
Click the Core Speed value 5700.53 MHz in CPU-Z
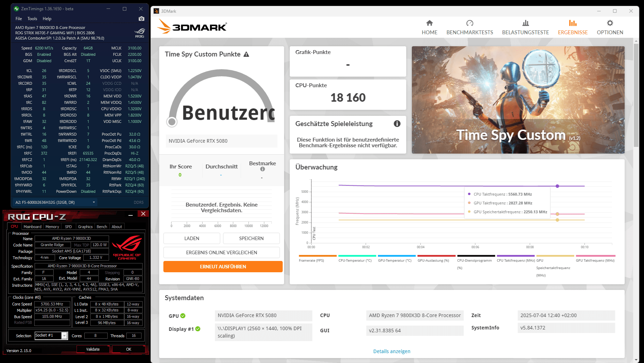pos(52,304)
